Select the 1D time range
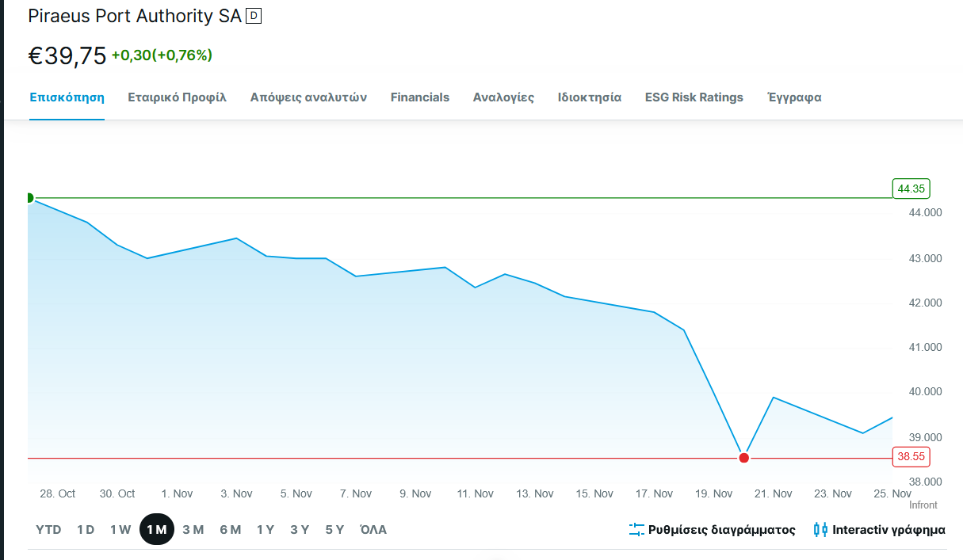The width and height of the screenshot is (963, 560). click(x=86, y=530)
